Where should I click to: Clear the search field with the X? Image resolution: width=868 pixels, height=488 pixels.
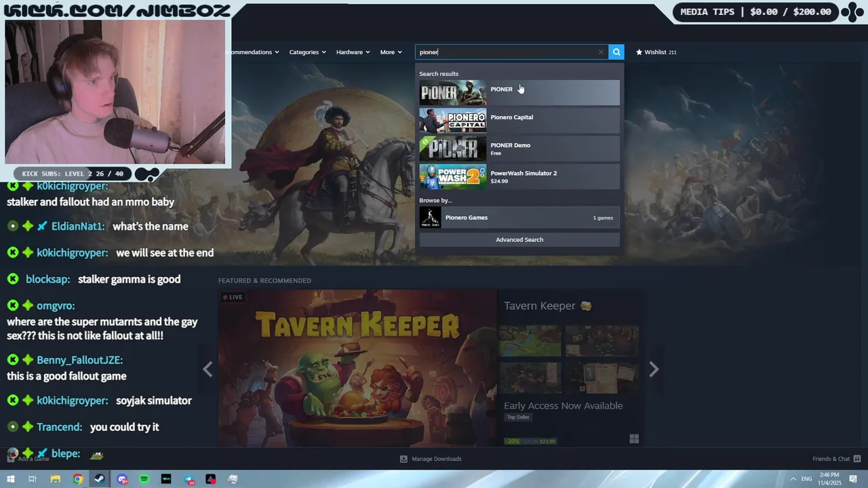(x=601, y=52)
